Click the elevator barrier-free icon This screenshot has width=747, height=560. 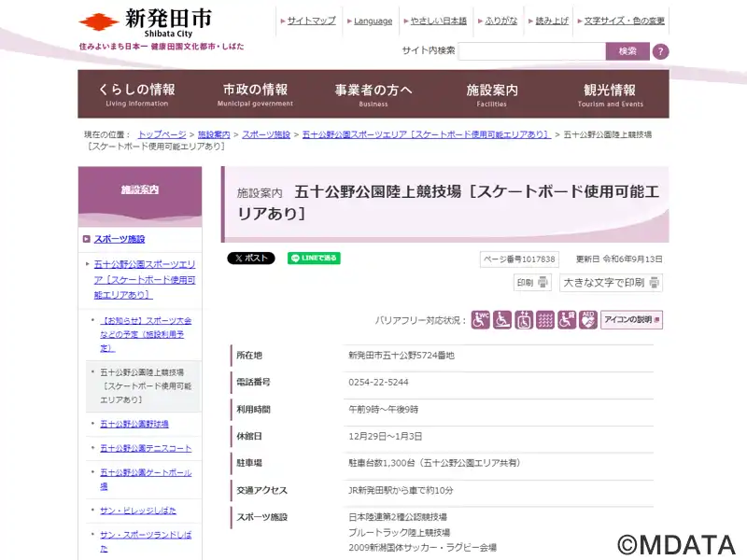[x=524, y=320]
